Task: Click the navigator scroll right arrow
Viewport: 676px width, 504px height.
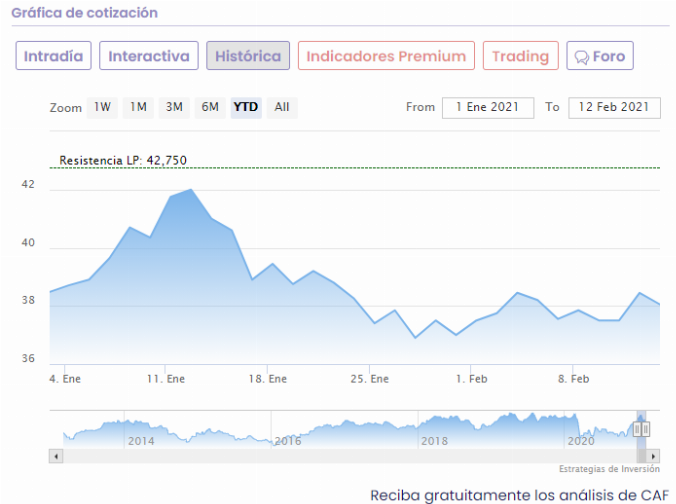Action: [653, 456]
